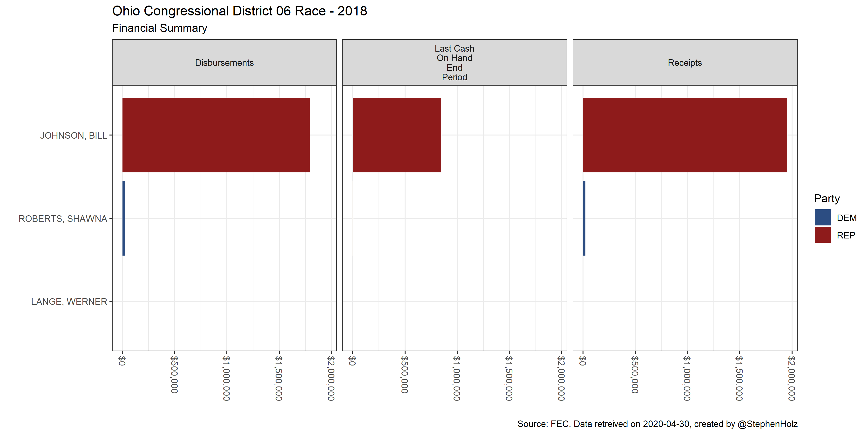The height and width of the screenshot is (434, 868).
Task: Click Johnson's red Disbursements bar
Action: 216,135
